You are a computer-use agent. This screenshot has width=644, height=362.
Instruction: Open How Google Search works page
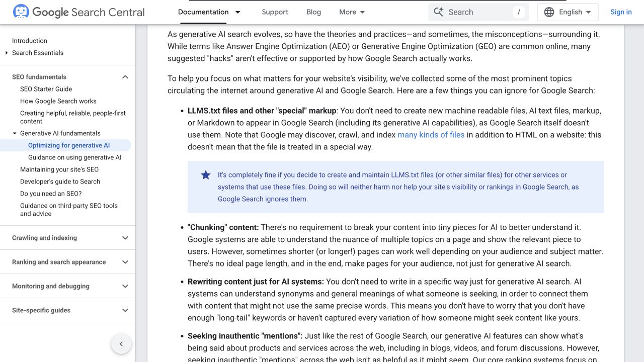[58, 101]
